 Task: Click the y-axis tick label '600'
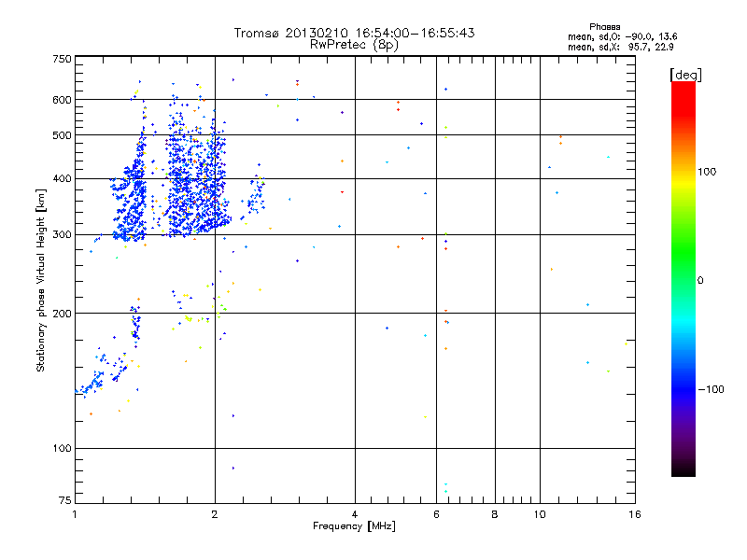point(62,100)
